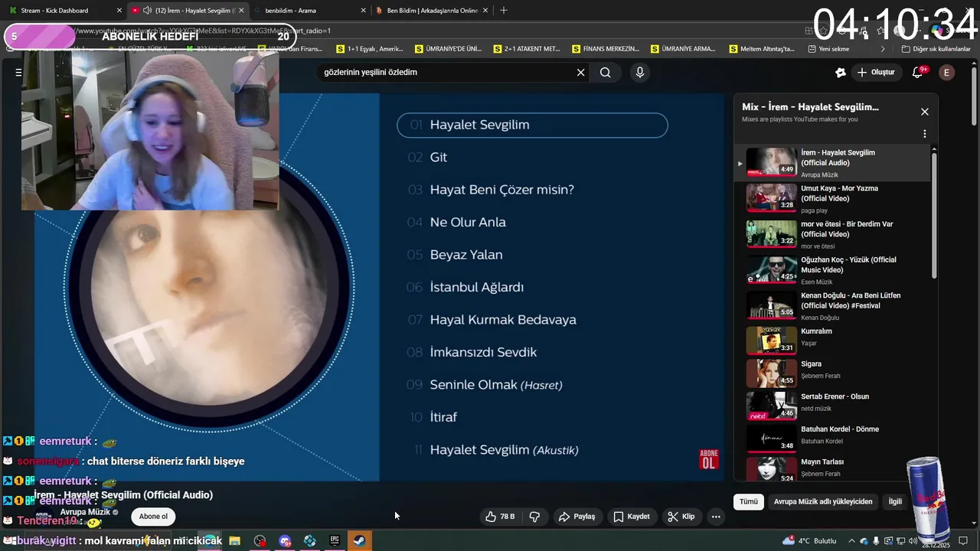
Task: Open YouTube notifications bell
Action: tap(918, 73)
